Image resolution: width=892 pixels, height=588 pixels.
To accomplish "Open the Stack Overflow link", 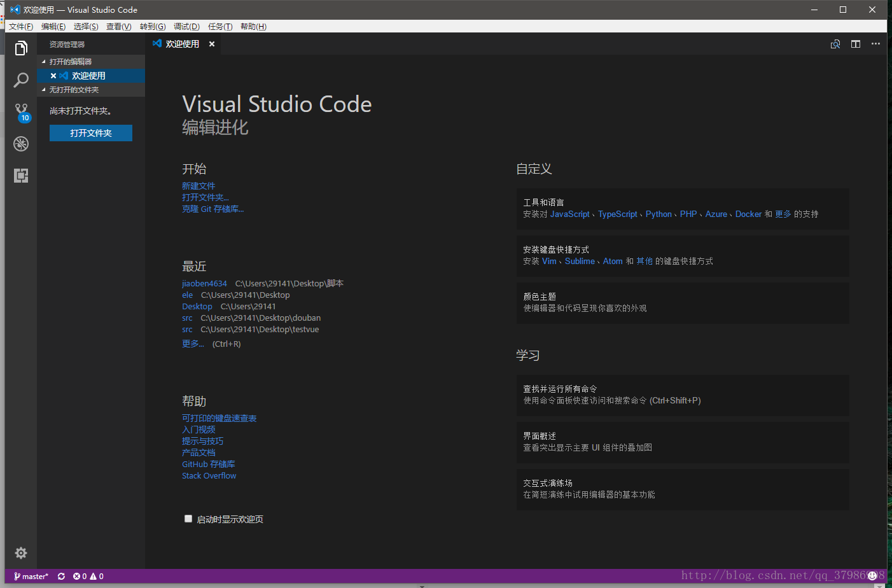I will pos(209,475).
